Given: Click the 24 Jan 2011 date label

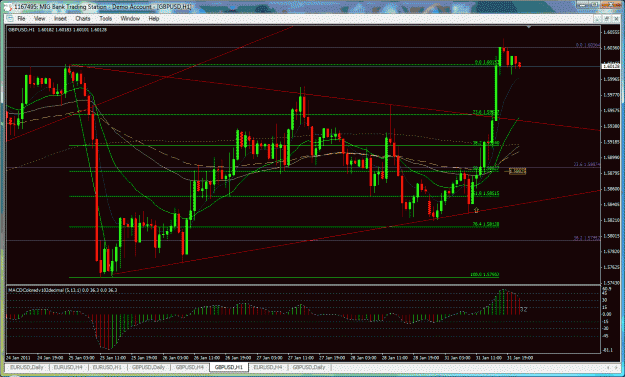Looking at the screenshot, I should (x=18, y=358).
